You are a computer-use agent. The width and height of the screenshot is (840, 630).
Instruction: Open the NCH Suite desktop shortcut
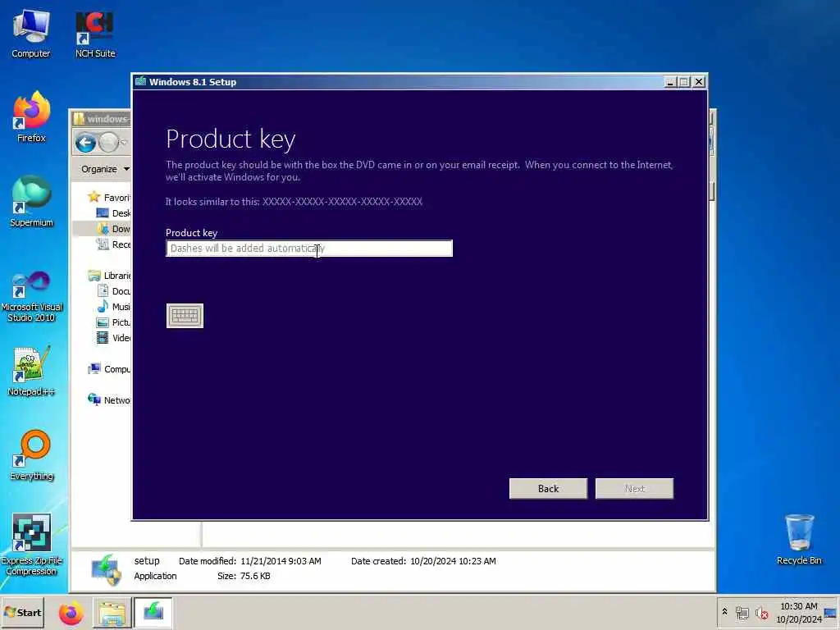pyautogui.click(x=95, y=33)
